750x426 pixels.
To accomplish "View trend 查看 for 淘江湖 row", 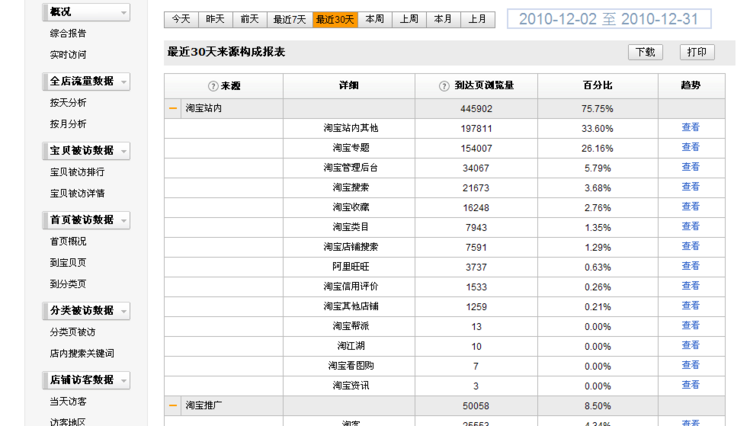I will (x=691, y=345).
